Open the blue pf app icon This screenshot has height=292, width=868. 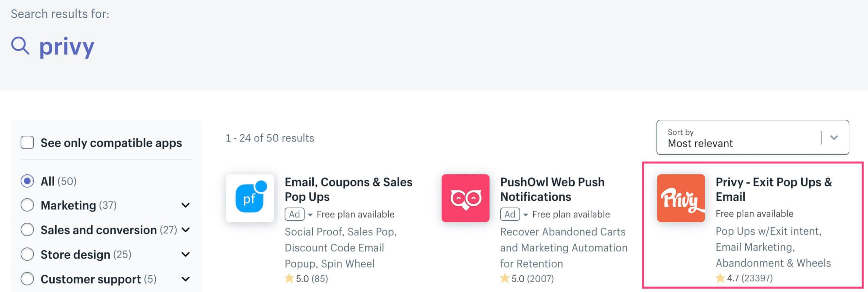[x=250, y=198]
